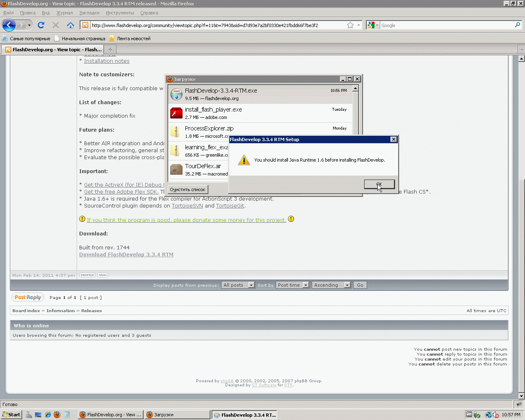
Task: Open the Файл menu
Action: pos(8,13)
